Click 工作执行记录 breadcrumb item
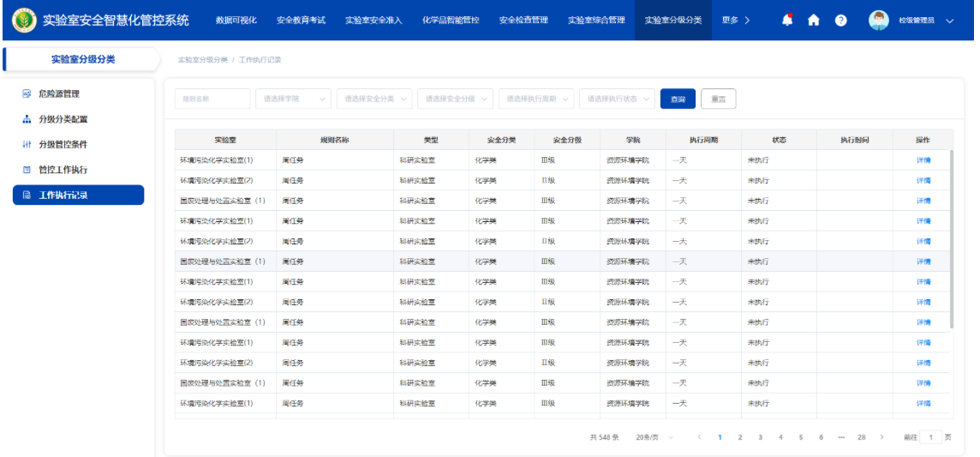Screen dimensions: 980x457 click(260, 60)
